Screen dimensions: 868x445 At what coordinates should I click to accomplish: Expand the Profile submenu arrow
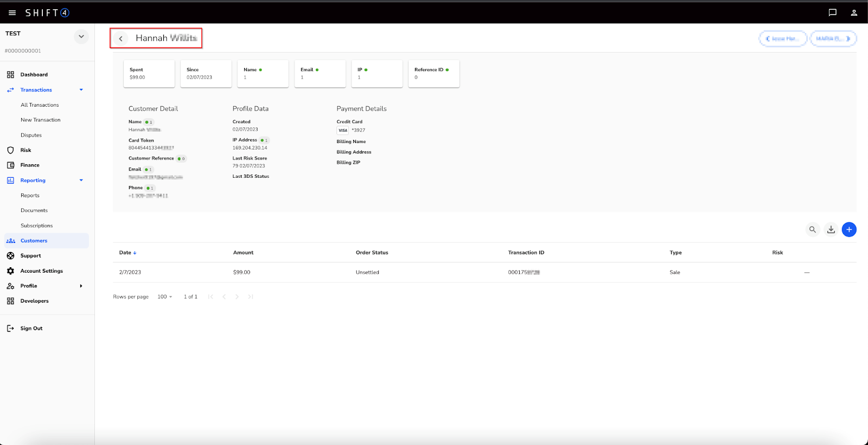point(81,286)
